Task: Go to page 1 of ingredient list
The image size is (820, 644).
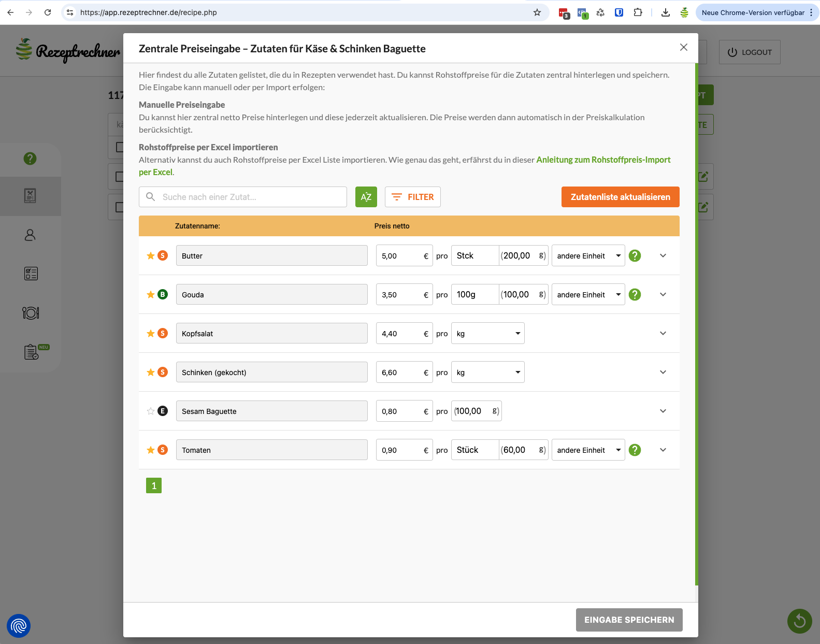Action: click(154, 485)
